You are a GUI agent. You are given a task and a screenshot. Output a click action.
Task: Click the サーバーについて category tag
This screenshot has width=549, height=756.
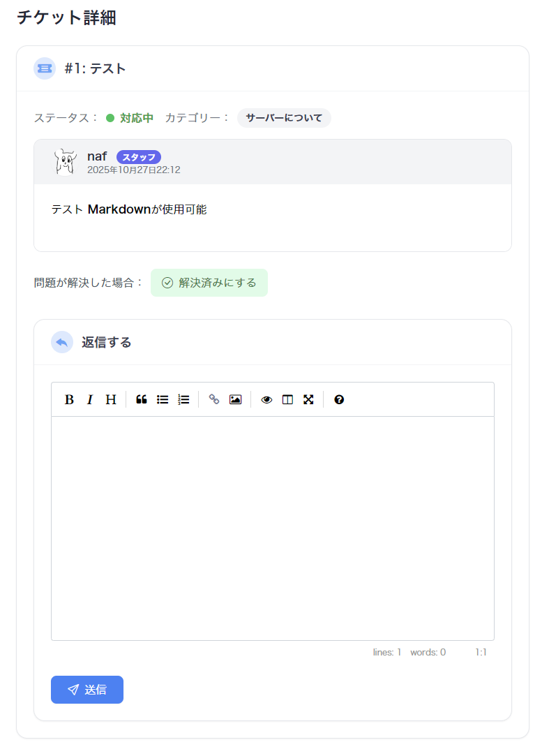(x=284, y=118)
